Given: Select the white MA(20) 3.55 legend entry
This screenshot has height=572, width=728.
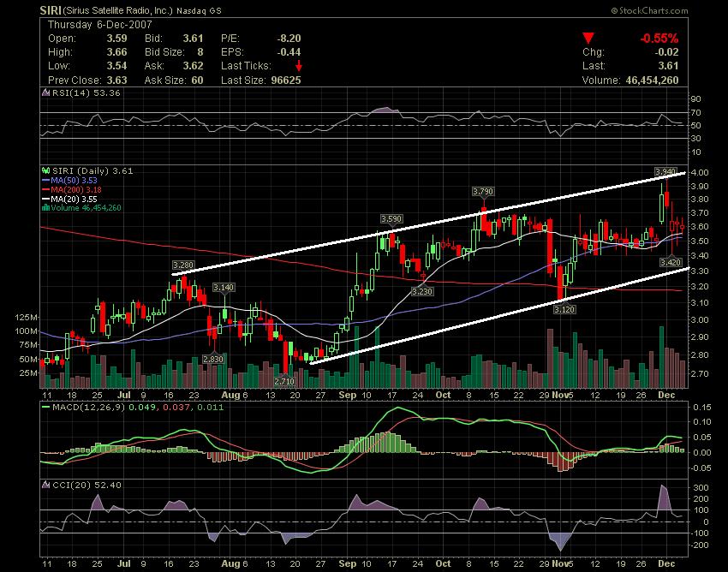Looking at the screenshot, I should [x=69, y=199].
